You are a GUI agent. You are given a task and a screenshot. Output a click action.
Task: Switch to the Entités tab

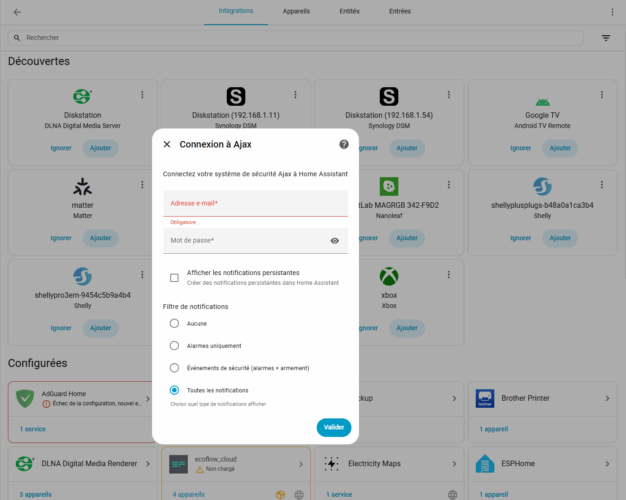[x=349, y=11]
